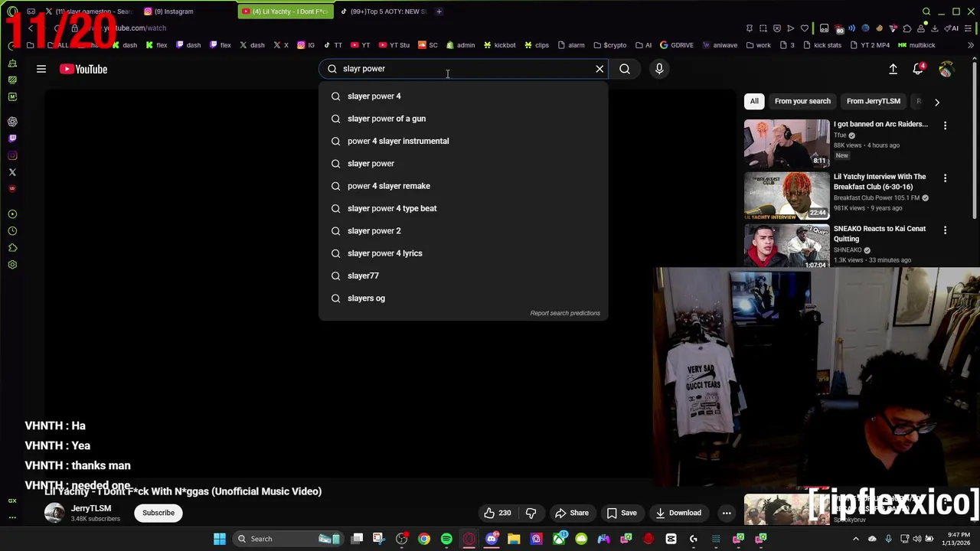Pick suggestion 'power 4 slayer remake'
The height and width of the screenshot is (551, 980).
[463, 186]
